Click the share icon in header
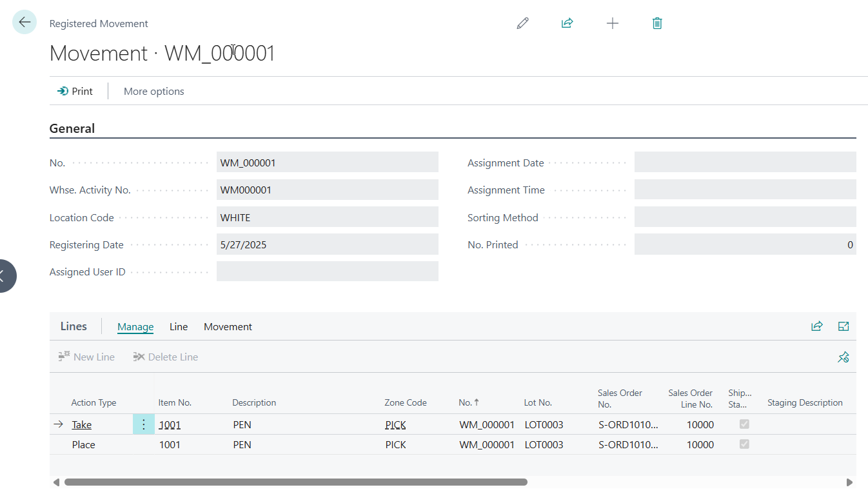This screenshot has height=494, width=868. 567,23
